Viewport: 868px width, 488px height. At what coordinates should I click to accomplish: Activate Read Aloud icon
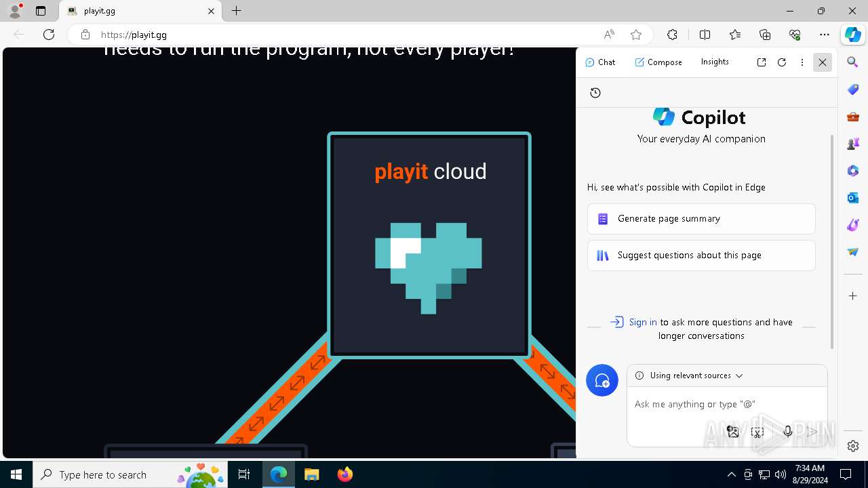609,35
